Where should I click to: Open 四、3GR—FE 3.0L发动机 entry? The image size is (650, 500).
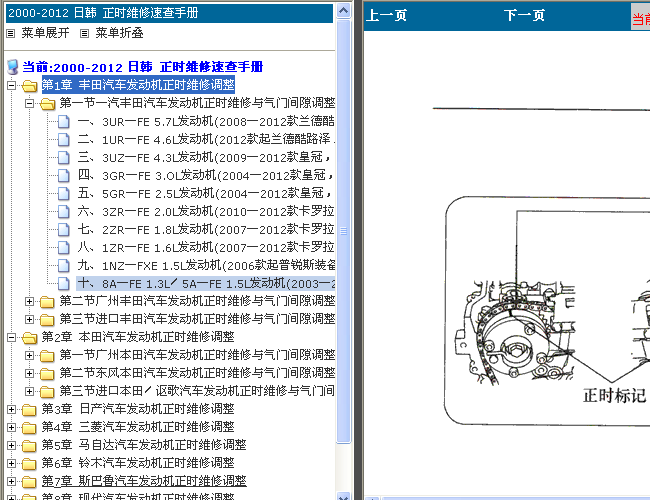click(x=205, y=175)
